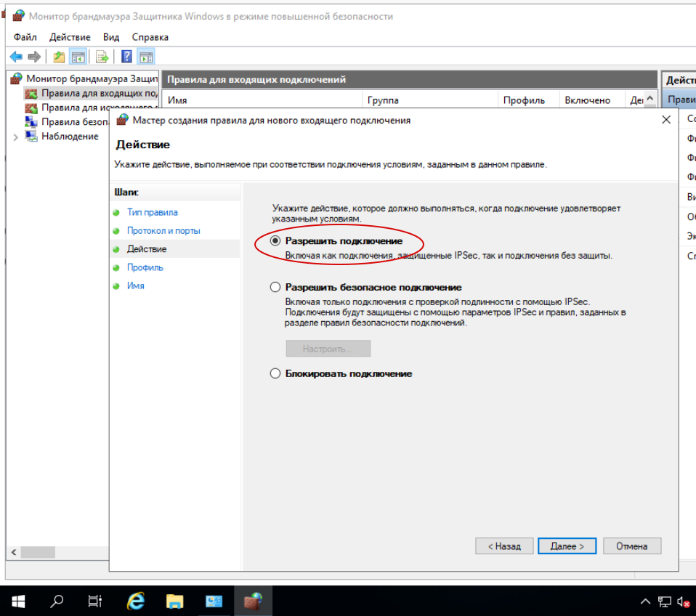The height and width of the screenshot is (616, 696).
Task: Open the 'Действие' menu
Action: point(70,37)
